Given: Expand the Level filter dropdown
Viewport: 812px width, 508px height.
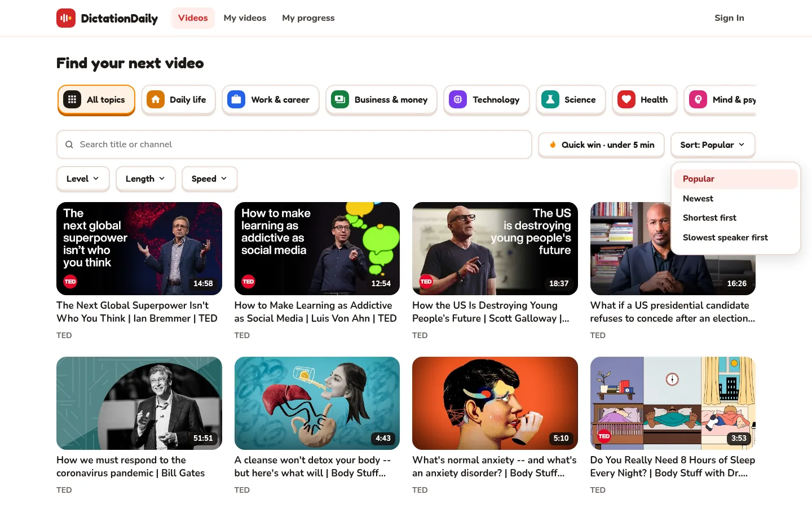Looking at the screenshot, I should [x=83, y=179].
